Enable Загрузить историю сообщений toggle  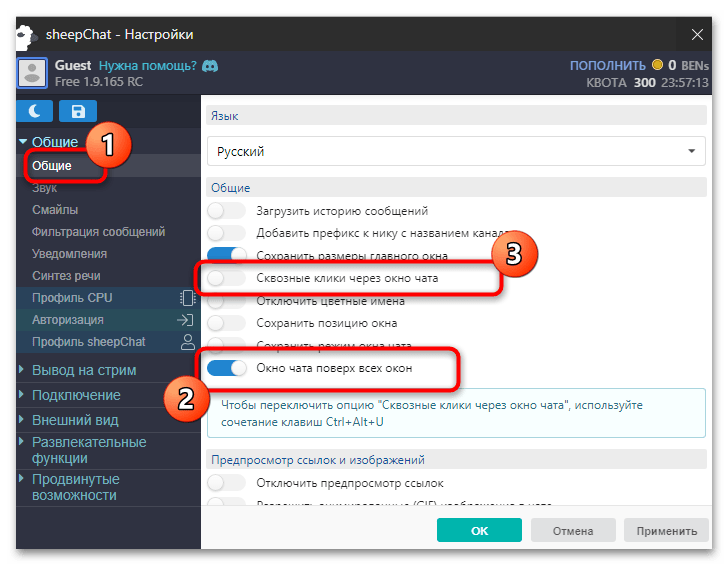click(x=227, y=211)
